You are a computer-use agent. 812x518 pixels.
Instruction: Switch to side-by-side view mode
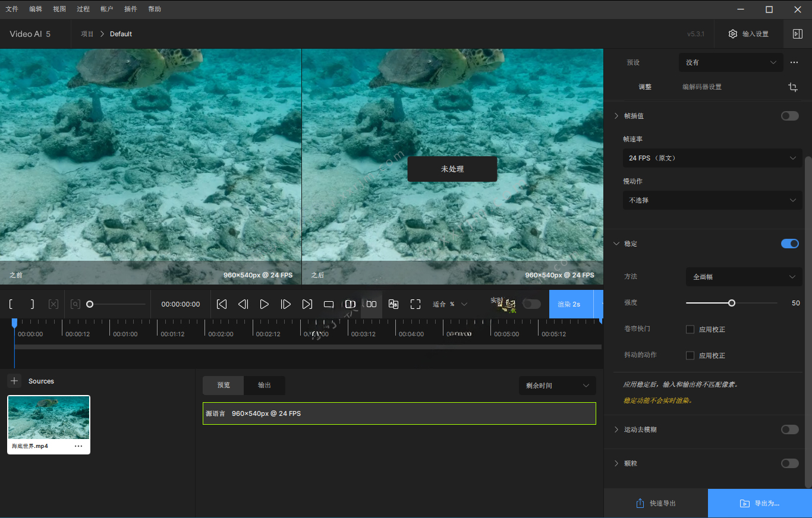point(372,304)
